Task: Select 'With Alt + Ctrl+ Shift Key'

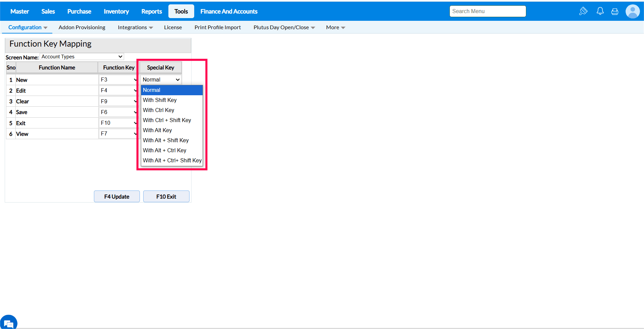Action: tap(172, 160)
